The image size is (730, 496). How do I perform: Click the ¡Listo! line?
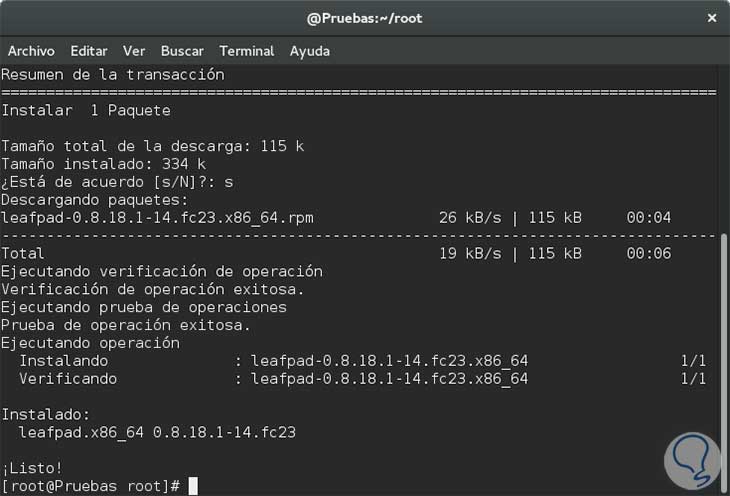(32, 467)
